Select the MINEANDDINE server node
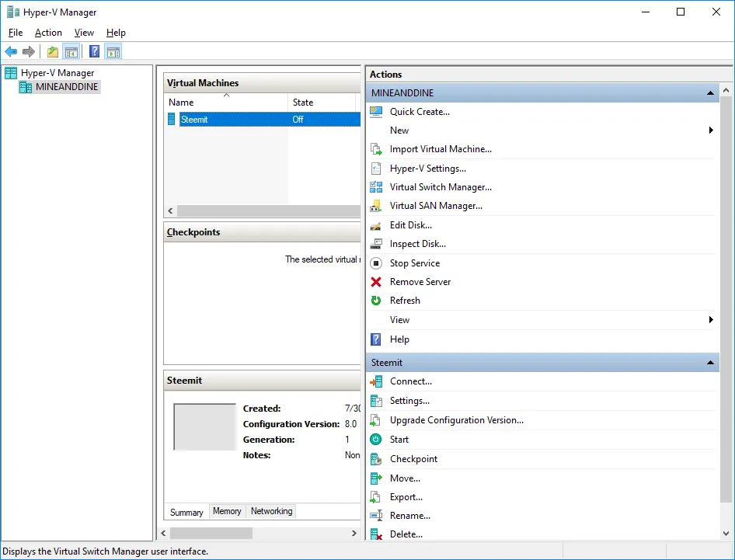This screenshot has height=560, width=735. 67,87
